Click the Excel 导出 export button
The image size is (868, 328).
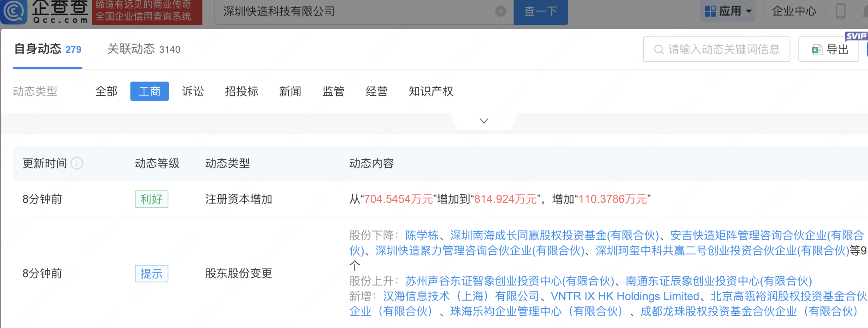829,49
